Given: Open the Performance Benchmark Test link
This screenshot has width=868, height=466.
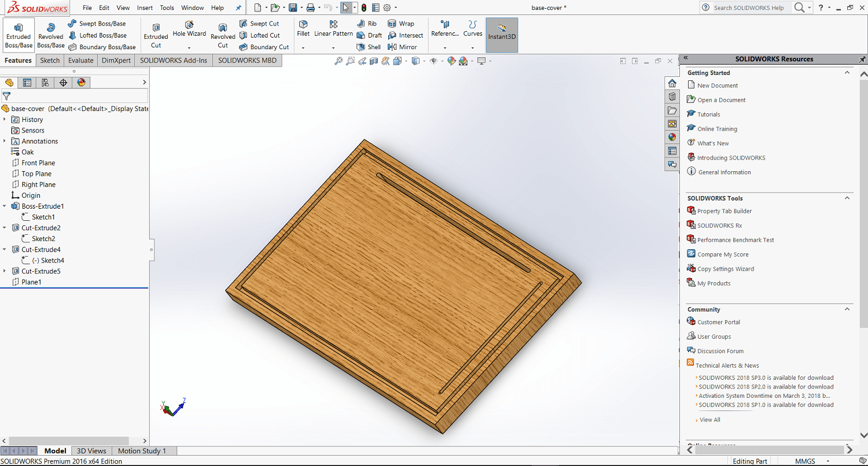Looking at the screenshot, I should coord(735,240).
